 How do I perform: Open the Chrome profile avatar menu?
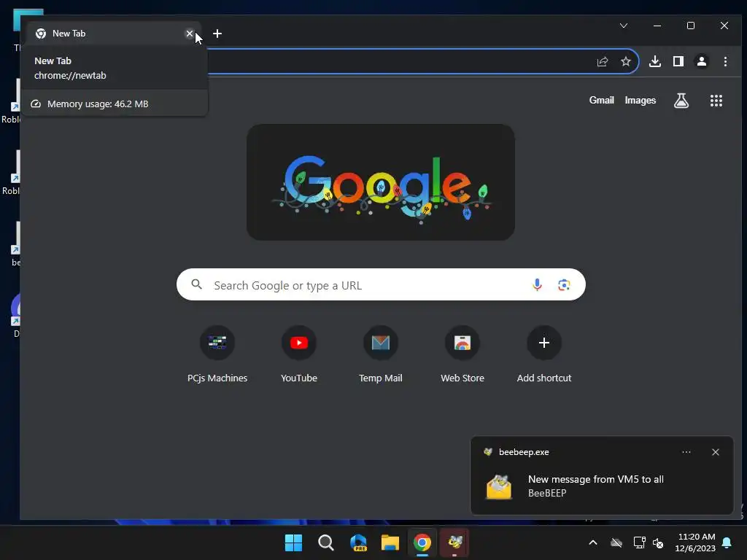pos(702,61)
